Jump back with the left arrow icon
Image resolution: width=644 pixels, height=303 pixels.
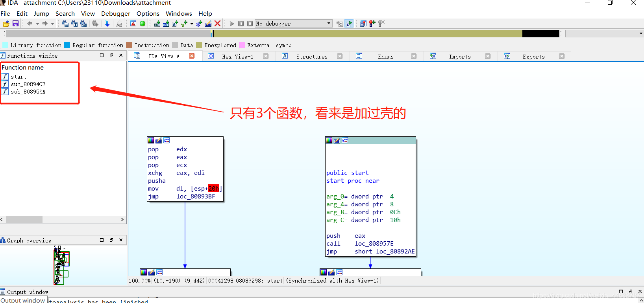(30, 24)
